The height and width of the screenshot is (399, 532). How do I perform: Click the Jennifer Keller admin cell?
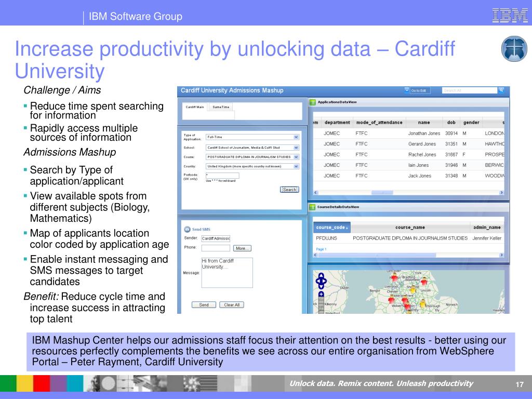pos(487,238)
